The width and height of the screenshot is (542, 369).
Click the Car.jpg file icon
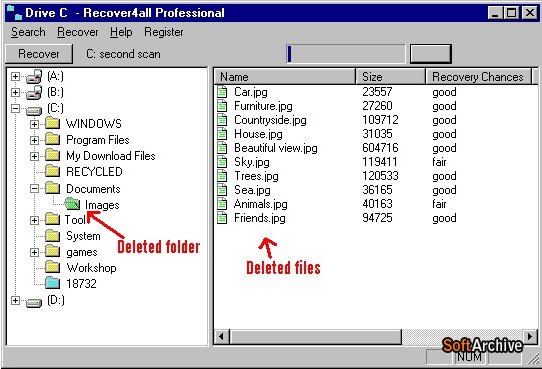pos(222,92)
